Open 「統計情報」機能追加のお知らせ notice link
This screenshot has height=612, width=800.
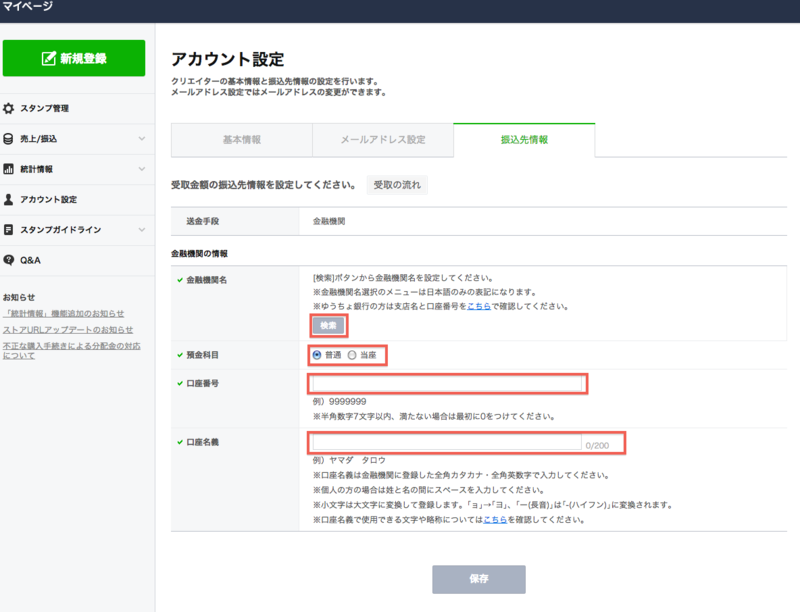click(63, 314)
